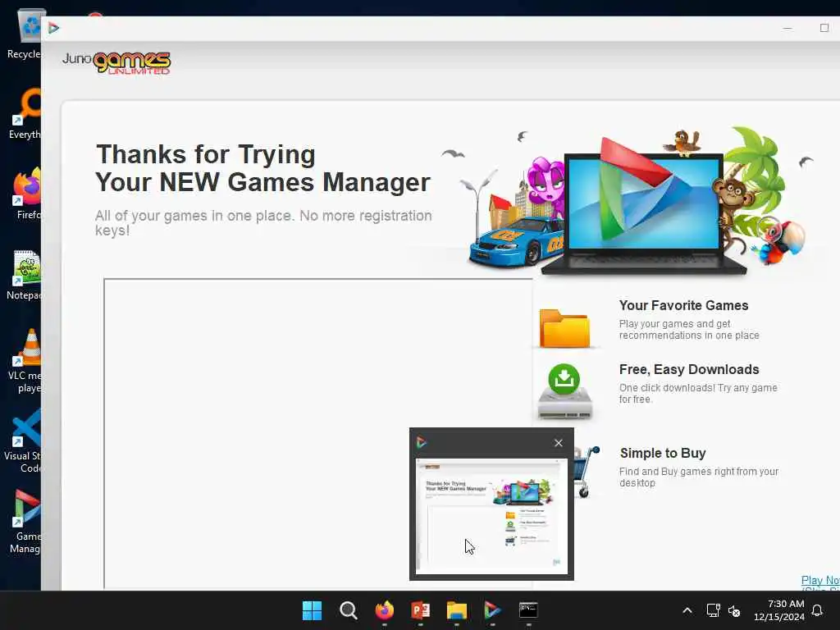Click the orange Favorite Games folder icon

(564, 328)
